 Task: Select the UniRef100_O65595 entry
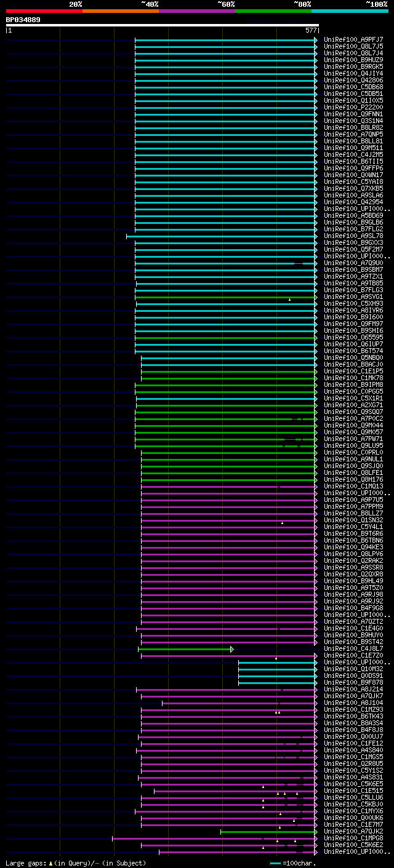(x=353, y=337)
